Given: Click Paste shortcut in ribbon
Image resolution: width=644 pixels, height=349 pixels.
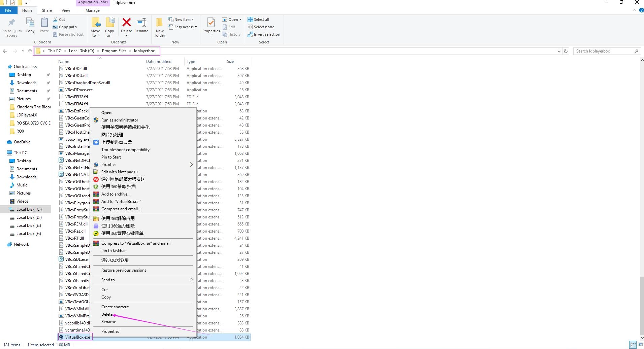Looking at the screenshot, I should (68, 34).
